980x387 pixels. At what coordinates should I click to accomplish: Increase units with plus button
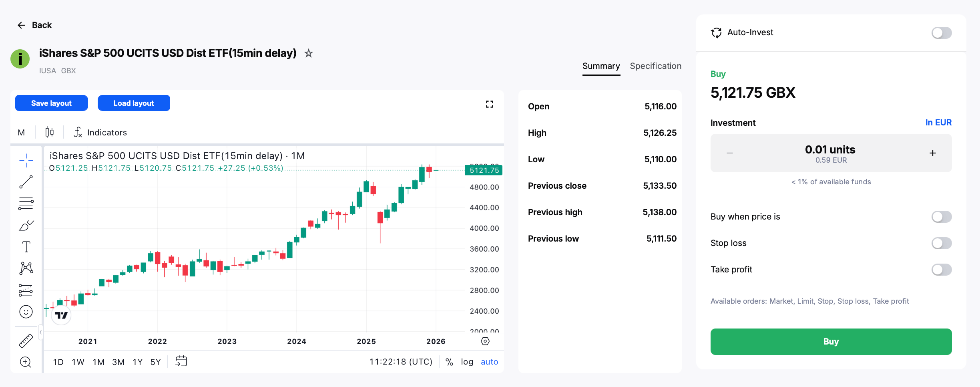coord(933,153)
